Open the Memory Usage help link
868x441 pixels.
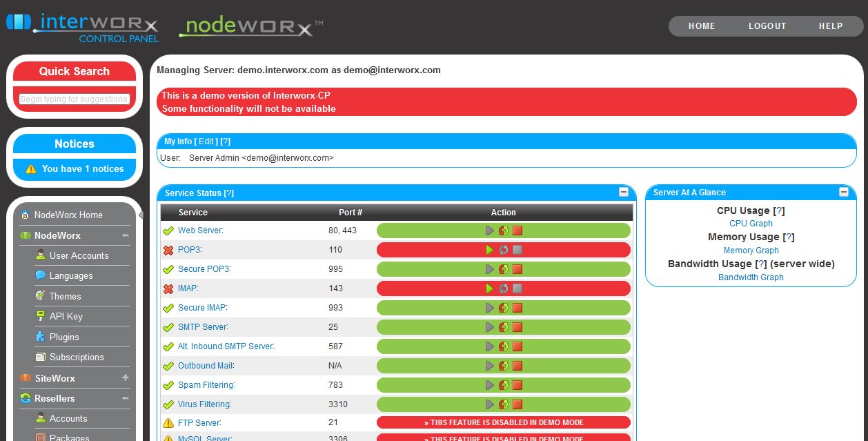789,237
